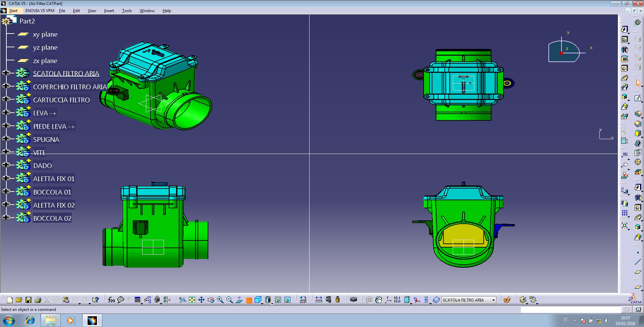Expand the ALETTA FIX 01 node
This screenshot has height=327, width=644.
click(6, 178)
